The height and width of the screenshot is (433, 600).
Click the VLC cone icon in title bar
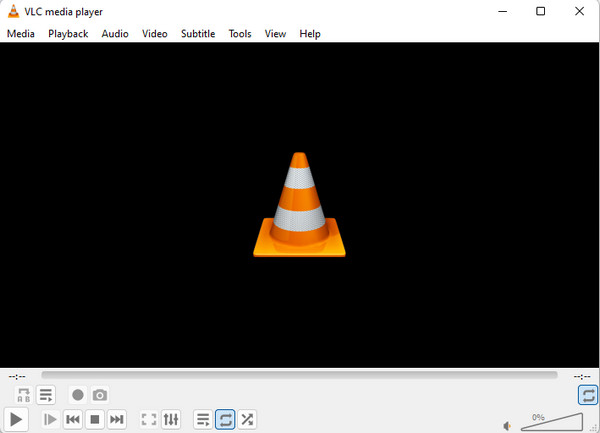coord(13,11)
